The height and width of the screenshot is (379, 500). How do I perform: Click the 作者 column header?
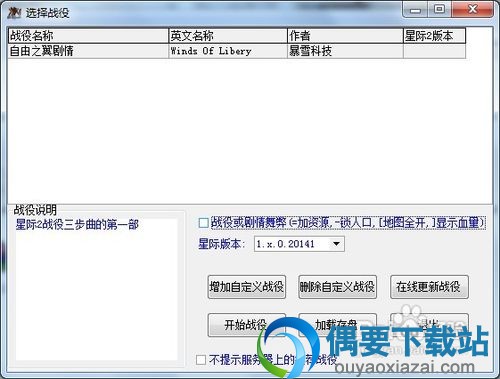coord(345,36)
